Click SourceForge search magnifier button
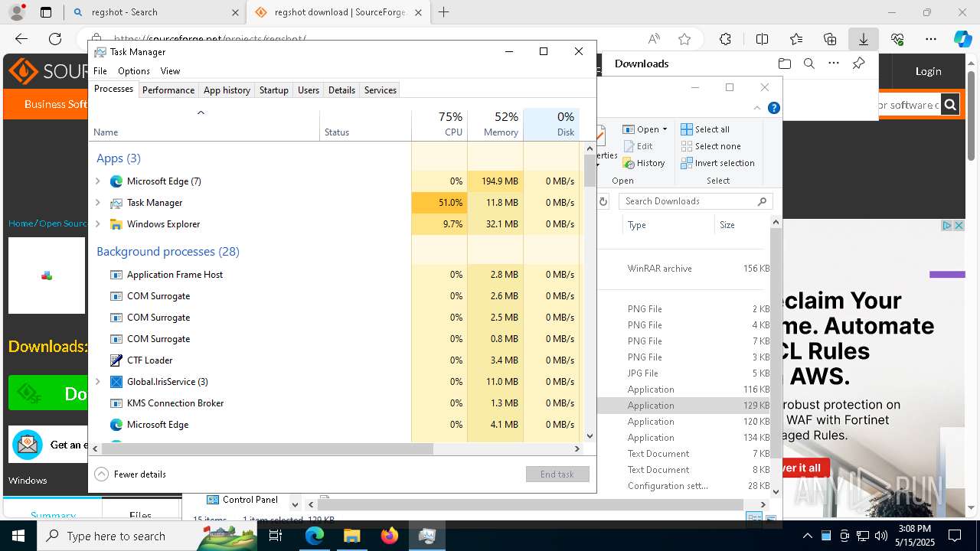 950,104
